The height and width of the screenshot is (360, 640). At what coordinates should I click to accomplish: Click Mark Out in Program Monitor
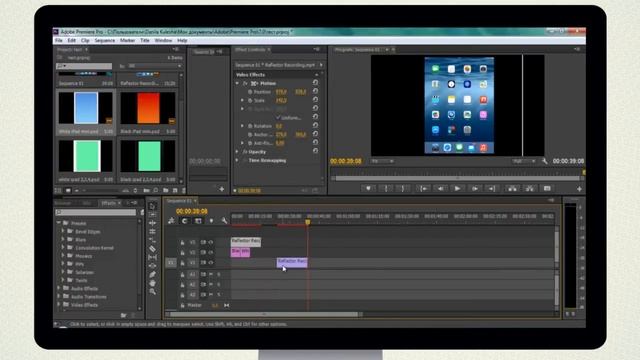402,189
